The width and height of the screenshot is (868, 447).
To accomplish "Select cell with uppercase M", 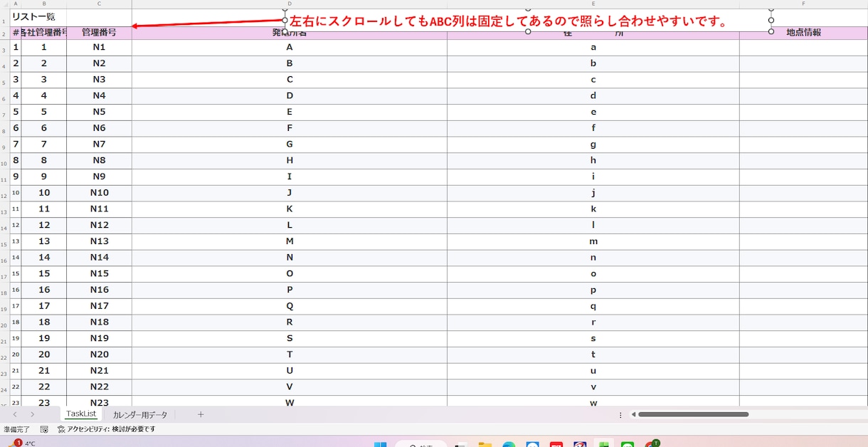I will click(x=289, y=241).
